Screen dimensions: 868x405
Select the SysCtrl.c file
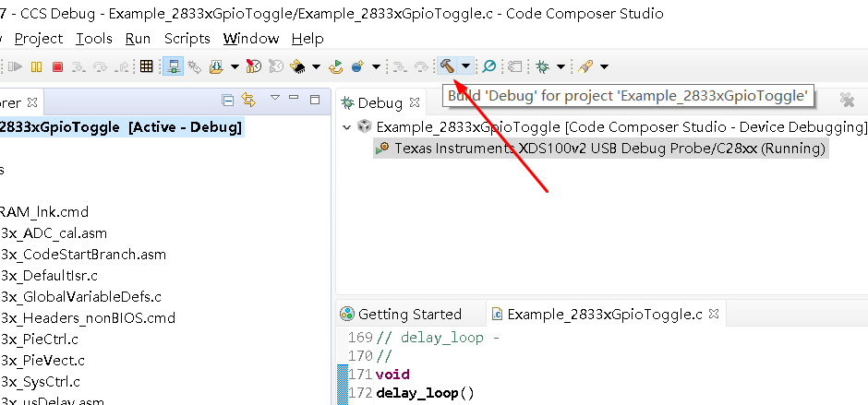[x=40, y=382]
